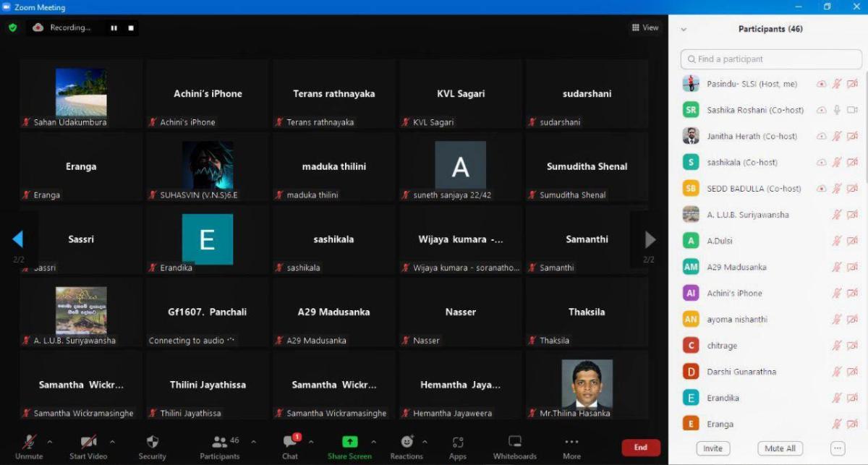Viewport: 868px width, 465px height.
Task: Stop the recording
Action: tap(131, 28)
